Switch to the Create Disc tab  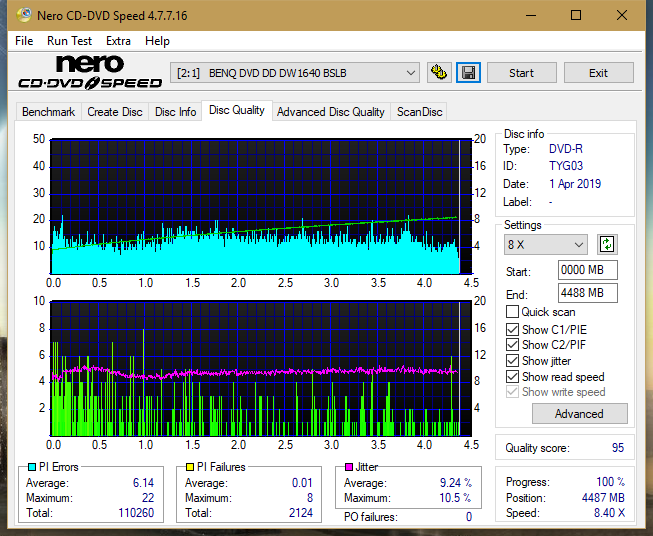click(x=115, y=112)
